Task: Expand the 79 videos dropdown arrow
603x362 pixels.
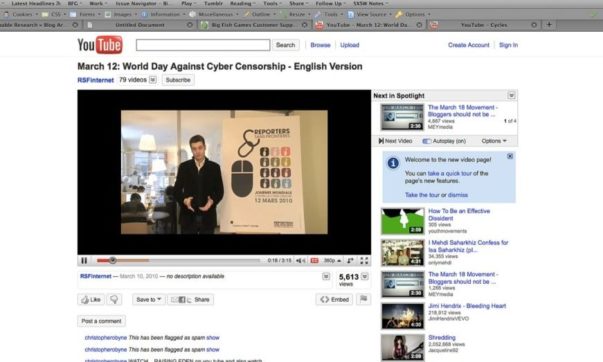Action: click(153, 80)
